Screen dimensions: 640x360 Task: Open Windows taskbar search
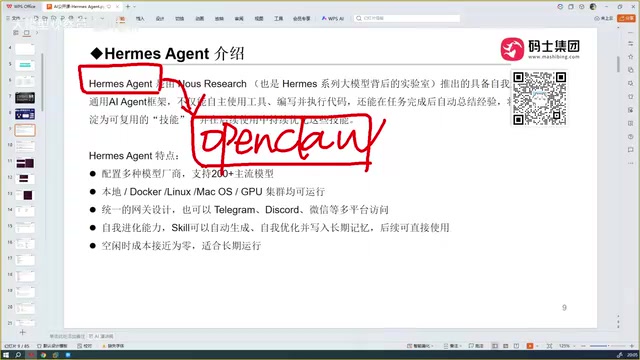(x=18, y=355)
